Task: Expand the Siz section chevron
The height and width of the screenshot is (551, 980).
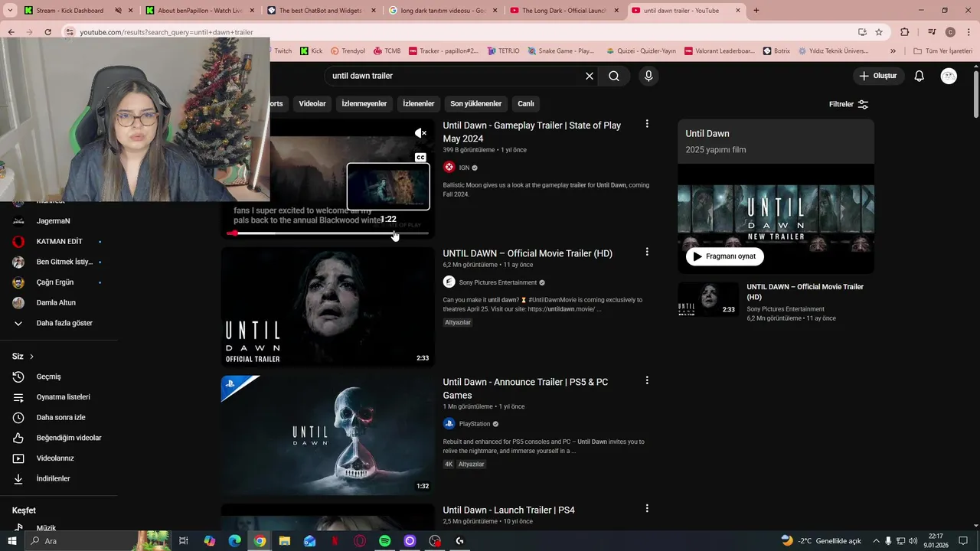Action: 31,357
